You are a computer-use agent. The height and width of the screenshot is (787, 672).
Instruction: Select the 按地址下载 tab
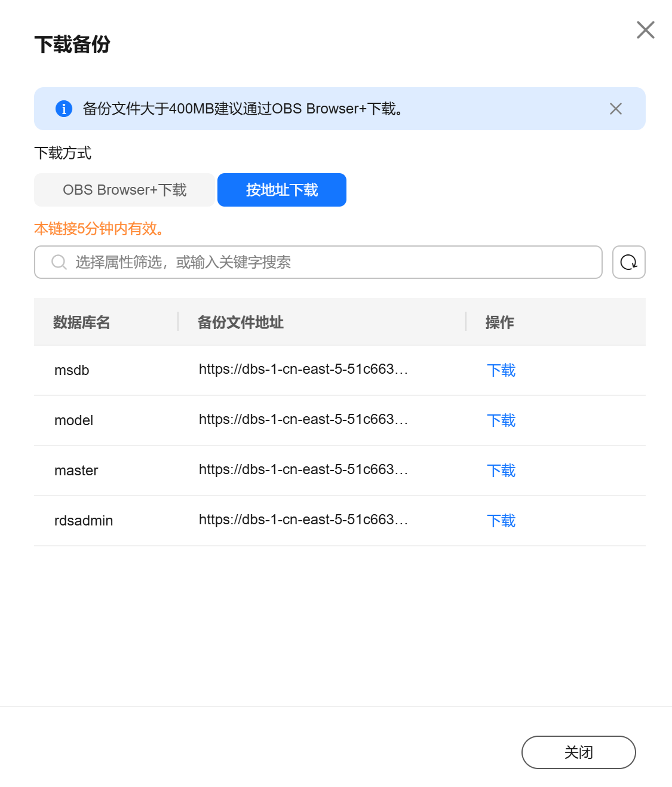282,190
